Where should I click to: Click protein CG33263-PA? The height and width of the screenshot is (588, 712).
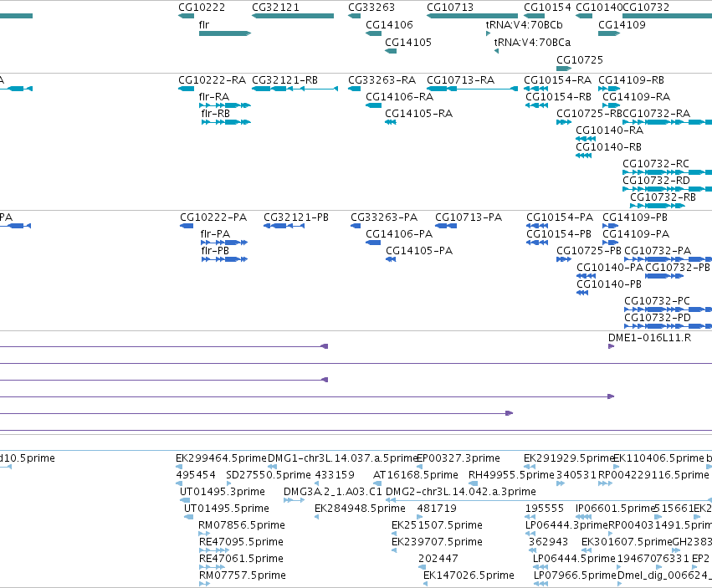pyautogui.click(x=384, y=217)
